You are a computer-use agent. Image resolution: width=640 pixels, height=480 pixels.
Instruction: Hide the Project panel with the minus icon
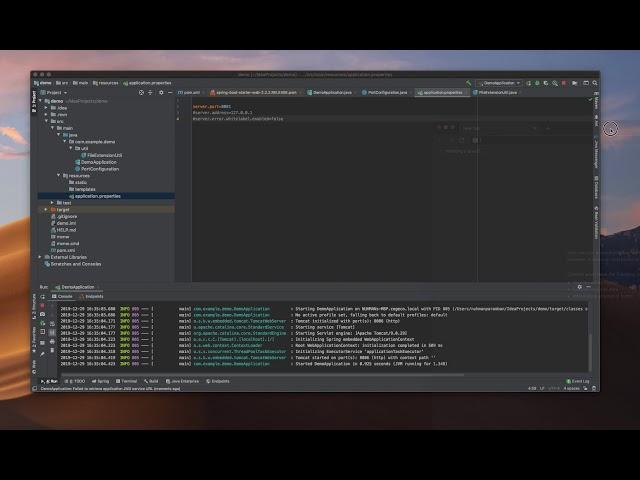[x=170, y=93]
